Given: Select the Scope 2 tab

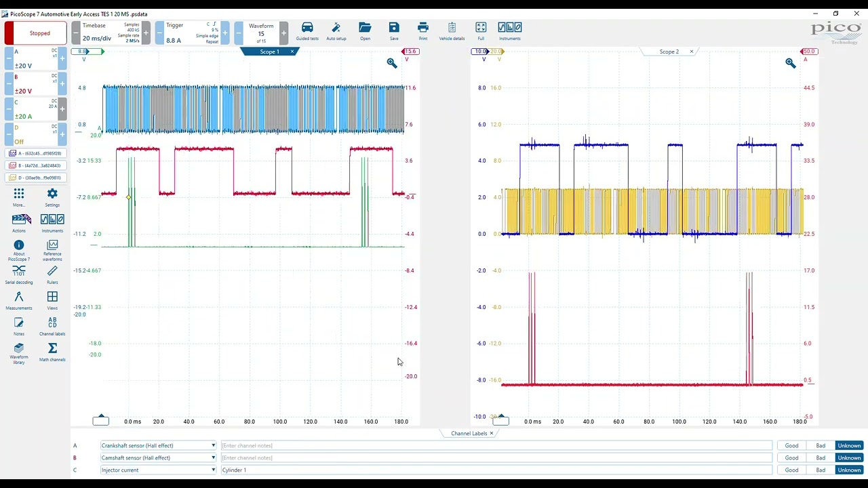Looking at the screenshot, I should click(669, 52).
